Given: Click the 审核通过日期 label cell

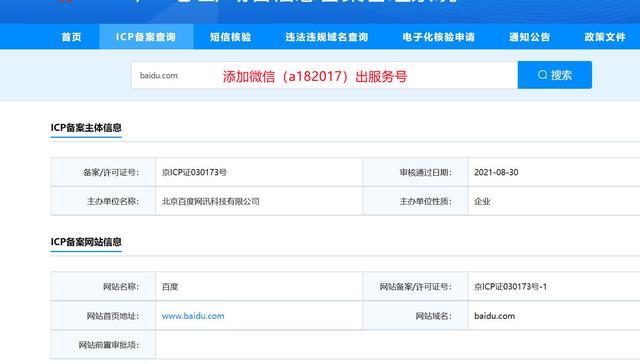Looking at the screenshot, I should [416, 172].
